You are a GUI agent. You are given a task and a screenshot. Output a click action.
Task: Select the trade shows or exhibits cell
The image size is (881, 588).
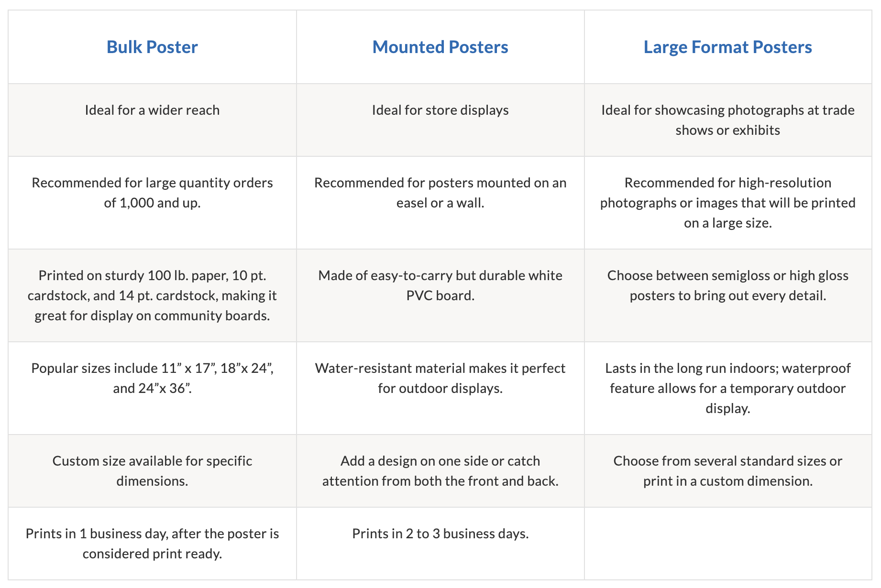point(727,120)
